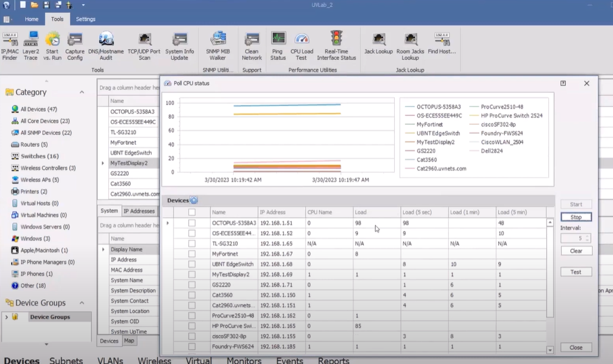The height and width of the screenshot is (364, 613).
Task: Open the application menu button left of Home
Action: pos(7,19)
